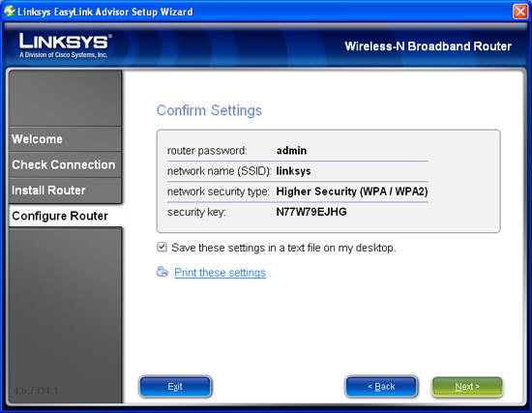Click the Higher Security (WPA / WPA2) value
The width and height of the screenshot is (532, 413).
[x=352, y=192]
